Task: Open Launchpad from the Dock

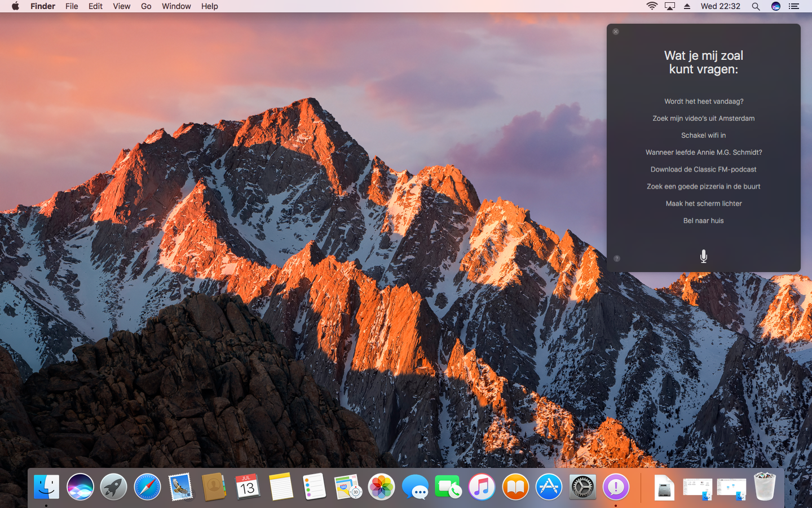Action: (113, 487)
